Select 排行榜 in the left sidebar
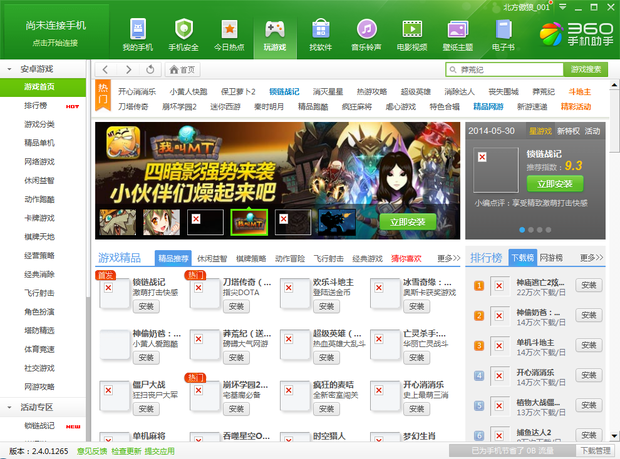The width and height of the screenshot is (620, 459). pyautogui.click(x=36, y=105)
